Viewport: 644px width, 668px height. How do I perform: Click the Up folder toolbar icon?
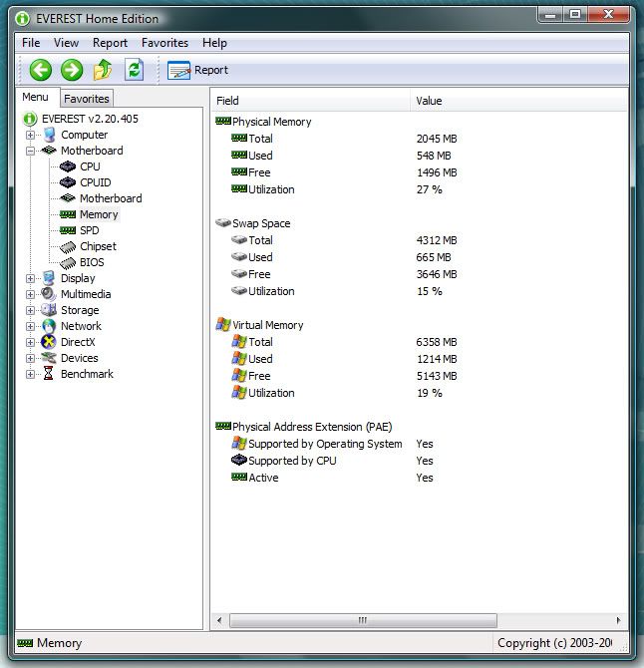103,70
